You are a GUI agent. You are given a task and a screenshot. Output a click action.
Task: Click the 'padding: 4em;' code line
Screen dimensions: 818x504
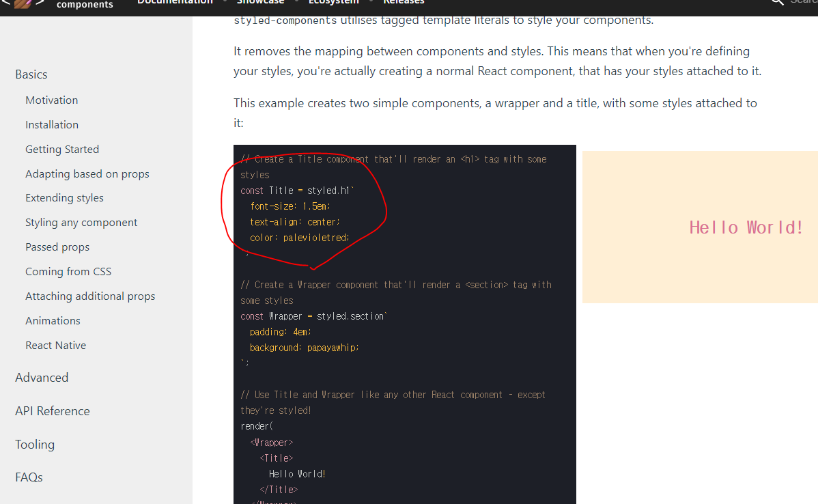tap(280, 332)
